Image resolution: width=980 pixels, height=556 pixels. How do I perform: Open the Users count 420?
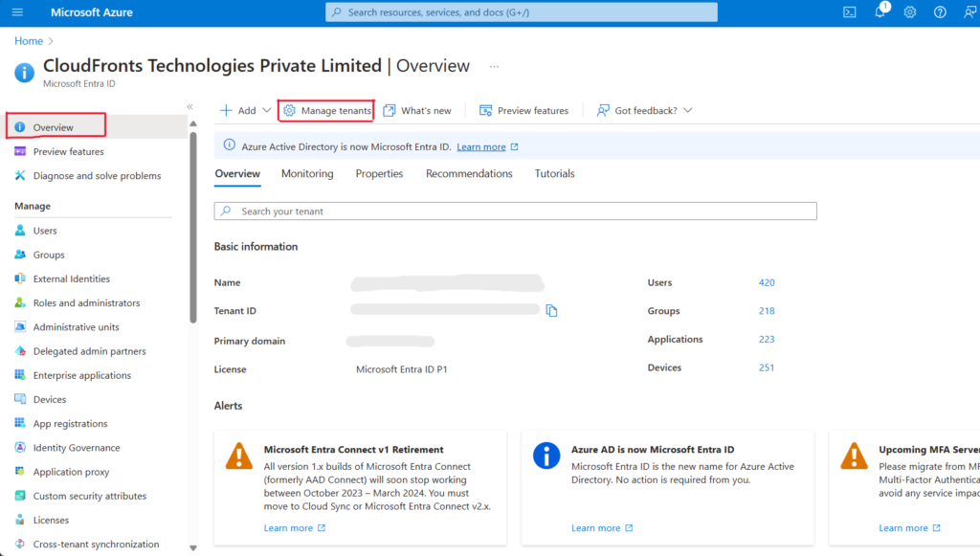click(x=767, y=282)
